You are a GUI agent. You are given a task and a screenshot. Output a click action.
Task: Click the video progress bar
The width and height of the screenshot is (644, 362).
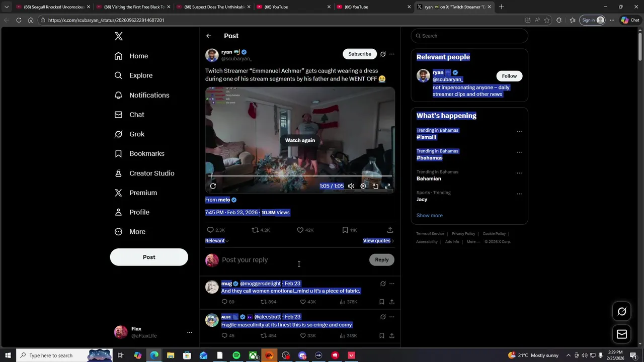click(x=300, y=176)
